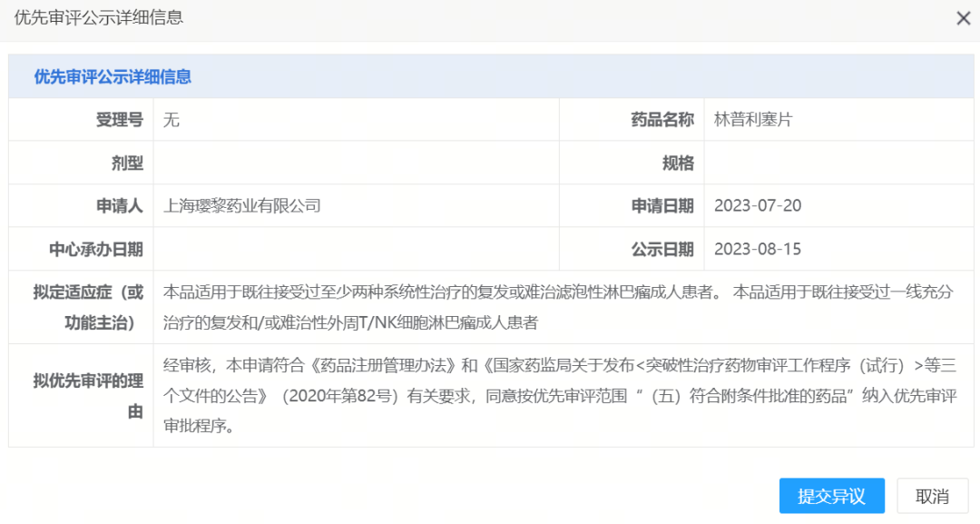Select the blue section header 优先审评公示详细信息
This screenshot has height=524, width=980.
[113, 77]
